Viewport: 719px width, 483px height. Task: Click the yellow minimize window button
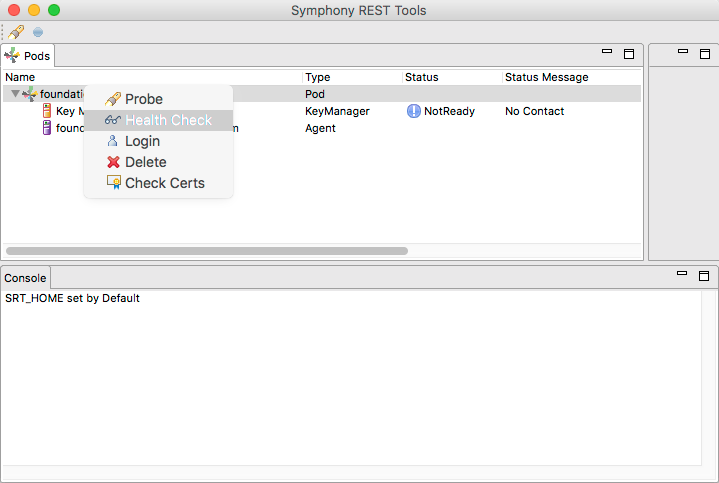[34, 10]
